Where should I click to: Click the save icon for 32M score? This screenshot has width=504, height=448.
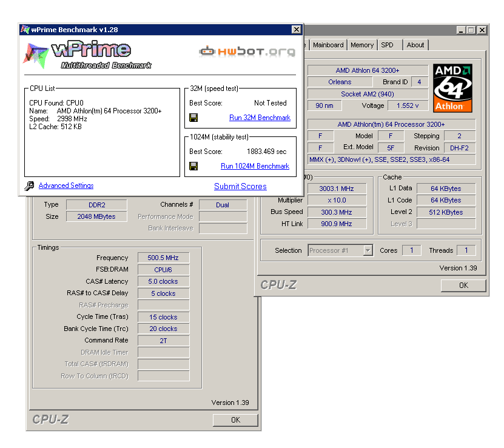193,118
